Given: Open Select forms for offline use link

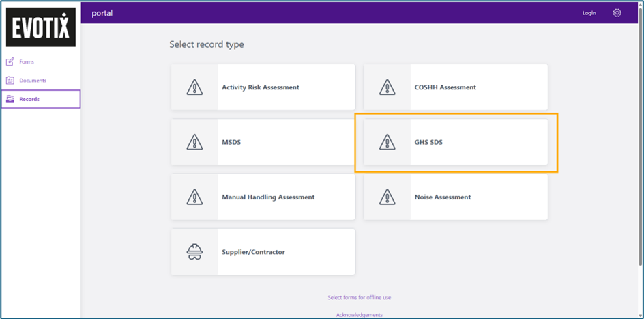Looking at the screenshot, I should [x=359, y=297].
